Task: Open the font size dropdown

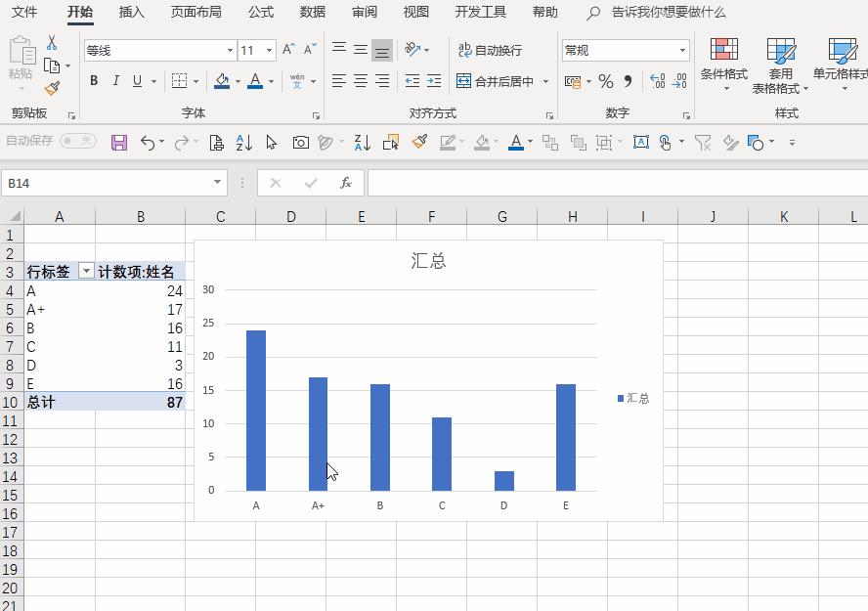Action: tap(270, 49)
